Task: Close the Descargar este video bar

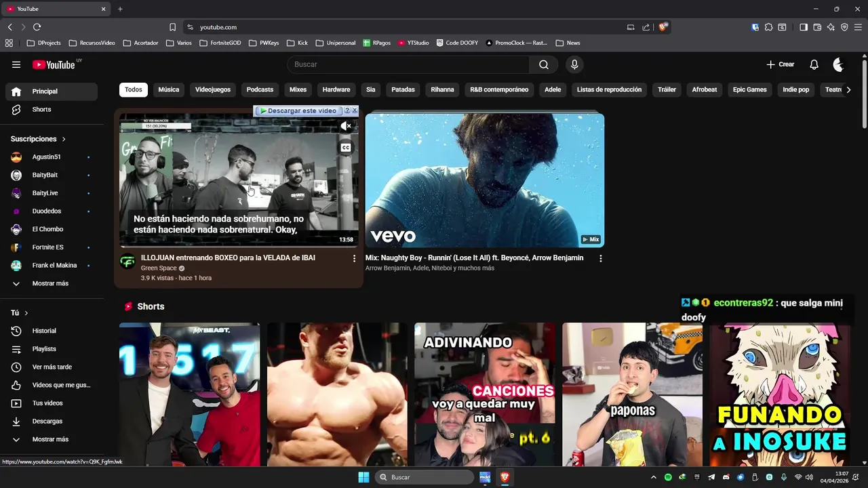Action: [x=355, y=110]
